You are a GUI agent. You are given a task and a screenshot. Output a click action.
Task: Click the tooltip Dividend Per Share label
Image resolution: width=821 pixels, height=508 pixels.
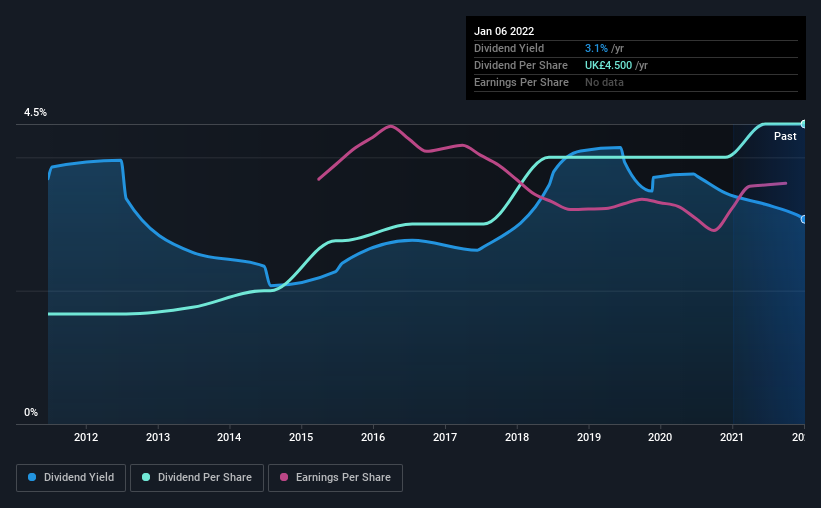[x=520, y=65]
